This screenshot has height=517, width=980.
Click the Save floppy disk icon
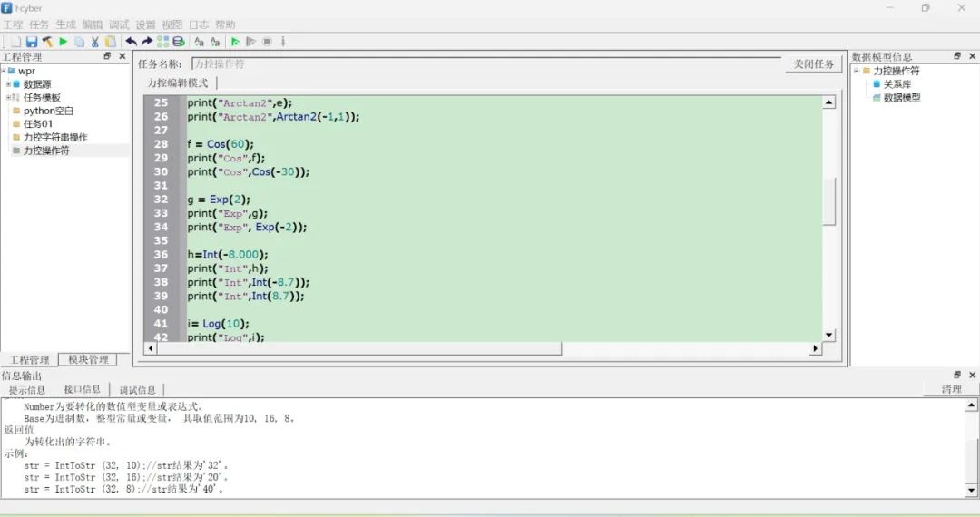tap(31, 42)
